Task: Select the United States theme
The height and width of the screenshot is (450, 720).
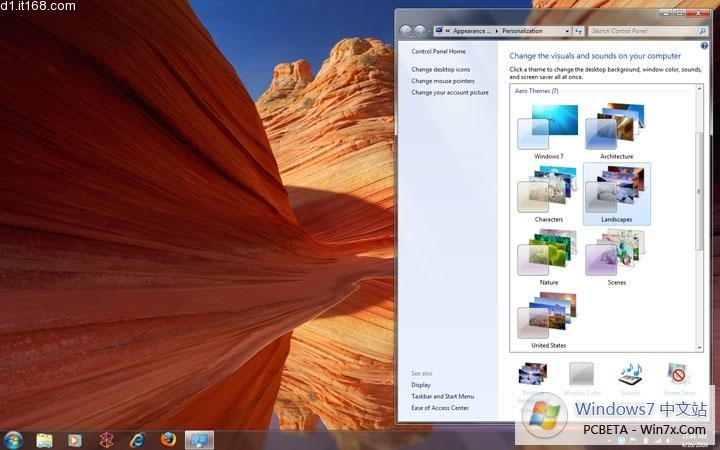Action: pos(548,320)
